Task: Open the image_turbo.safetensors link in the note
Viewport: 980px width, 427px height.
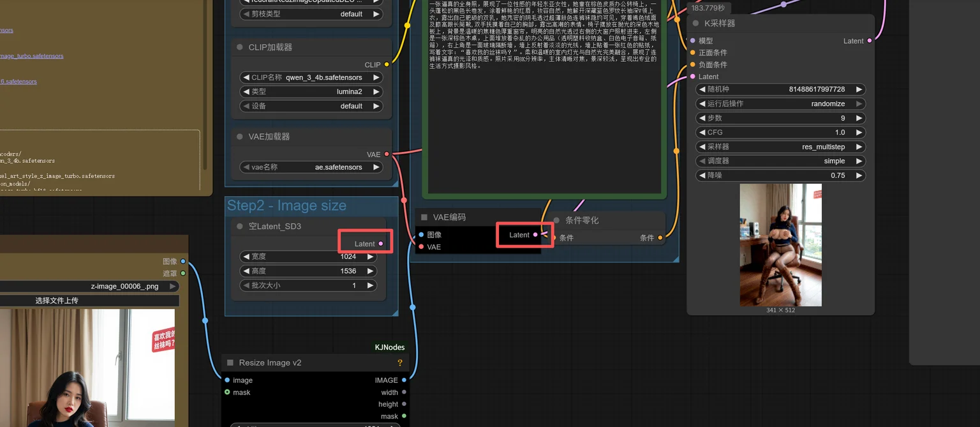Action: pyautogui.click(x=31, y=56)
